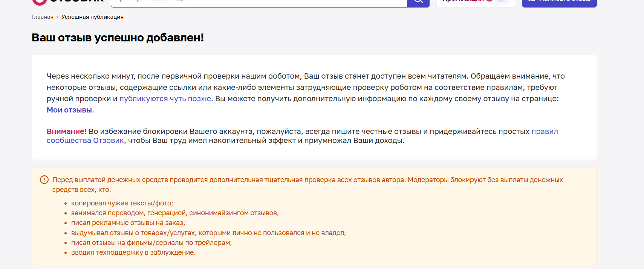Click bullet выдумывал отзывы о товарах/услугах
The image size is (644, 269).
[x=208, y=233]
